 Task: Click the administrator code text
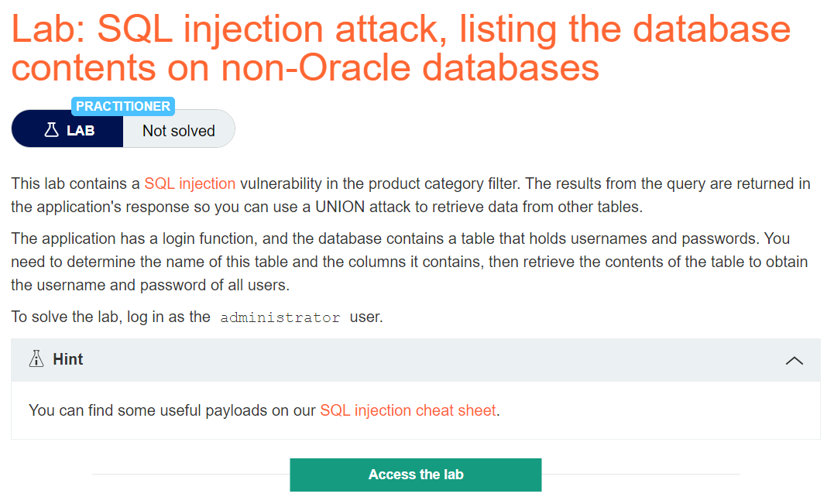(x=280, y=317)
